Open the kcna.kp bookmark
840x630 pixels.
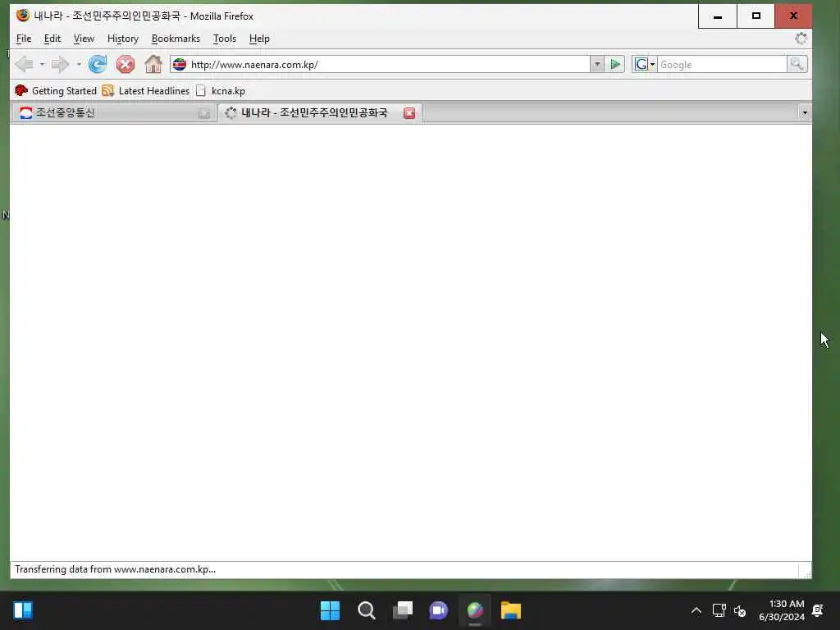pyautogui.click(x=221, y=90)
